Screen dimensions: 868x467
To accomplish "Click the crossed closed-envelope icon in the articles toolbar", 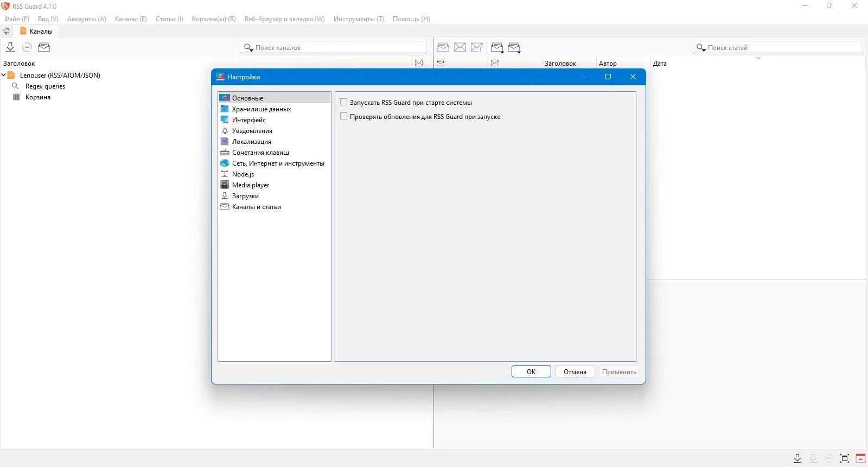I will (460, 47).
